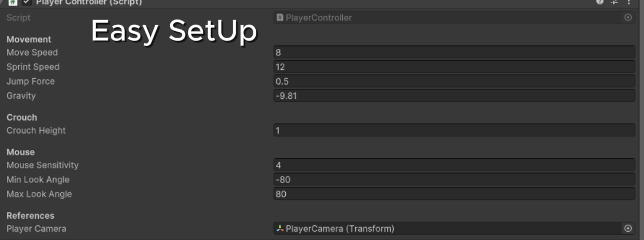644x240 pixels.
Task: Click the Move Speed value field
Action: tap(454, 52)
